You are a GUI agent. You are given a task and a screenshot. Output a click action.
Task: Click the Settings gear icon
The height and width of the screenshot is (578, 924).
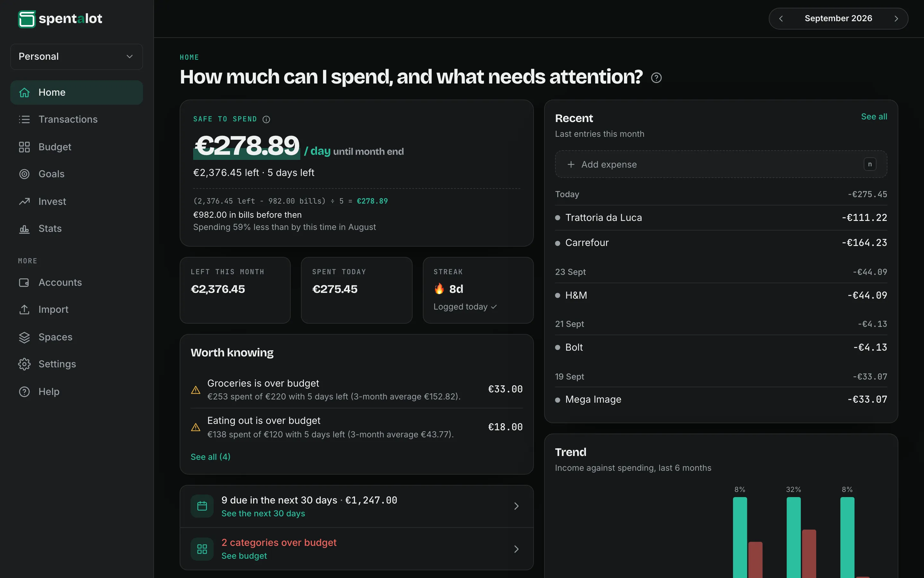point(24,364)
